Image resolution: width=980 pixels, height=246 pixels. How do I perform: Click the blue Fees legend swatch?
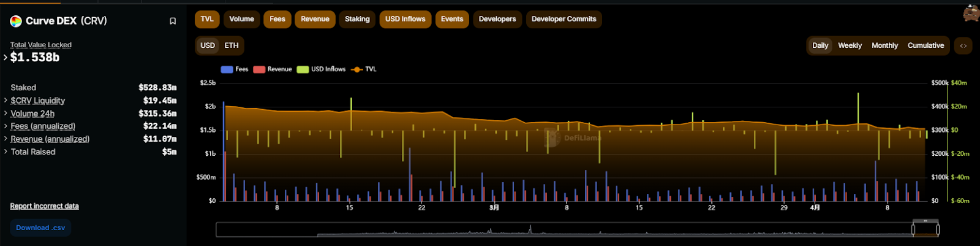click(x=227, y=69)
